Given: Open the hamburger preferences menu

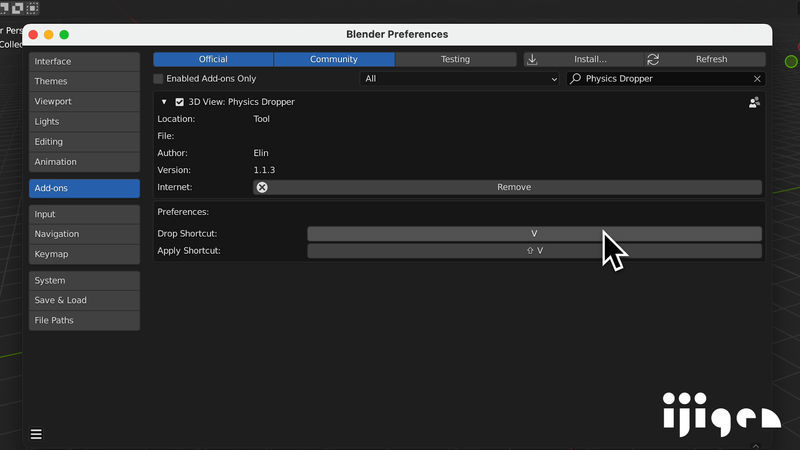Looking at the screenshot, I should (36, 434).
